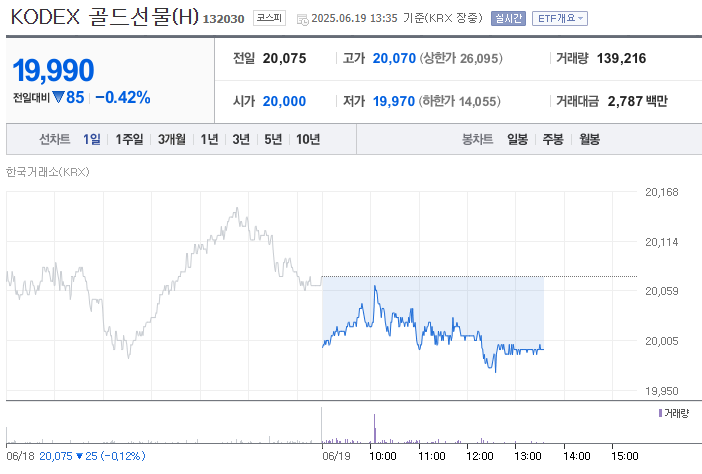The image size is (702, 474).
Task: Click the 10:00 time axis label
Action: pyautogui.click(x=383, y=456)
